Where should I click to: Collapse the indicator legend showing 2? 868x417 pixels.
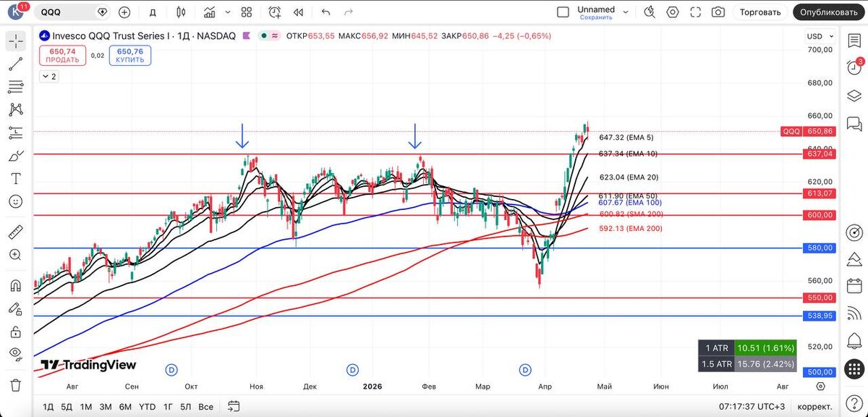pos(50,76)
